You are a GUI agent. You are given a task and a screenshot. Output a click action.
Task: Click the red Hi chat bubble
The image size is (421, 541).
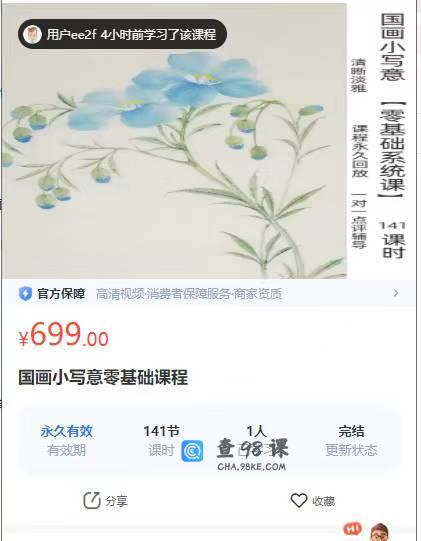352,529
